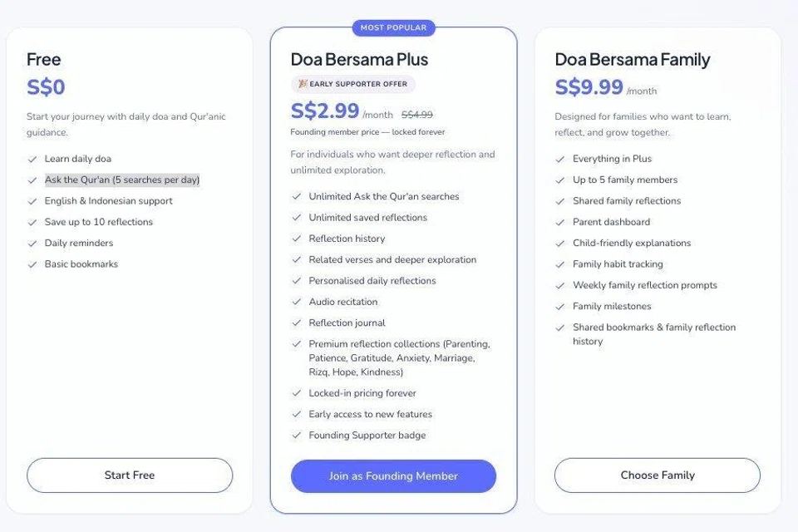The height and width of the screenshot is (532, 798).
Task: Select highlighted Ask the Qur'an searches text
Action: pyautogui.click(x=122, y=180)
